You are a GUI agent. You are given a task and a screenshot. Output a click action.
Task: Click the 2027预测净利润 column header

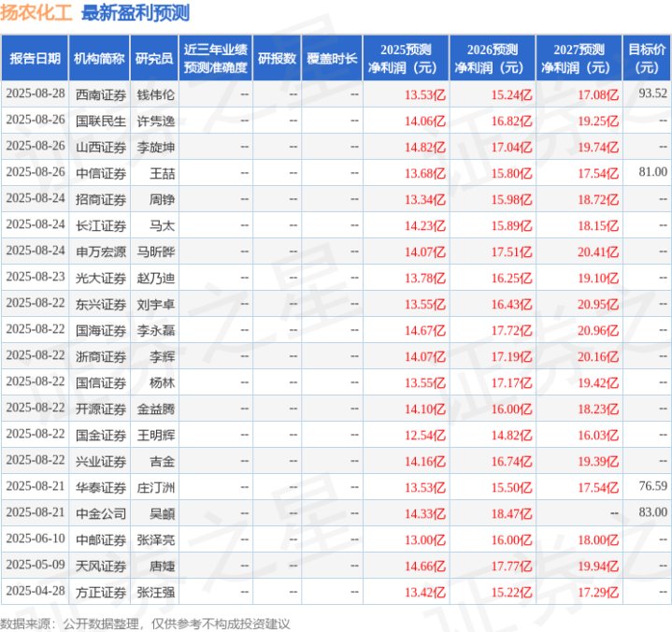(x=579, y=58)
